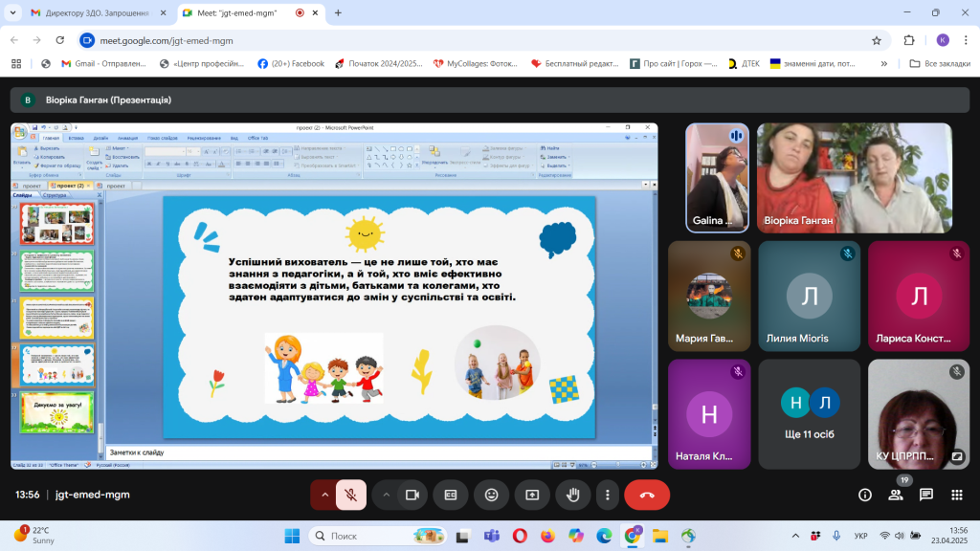Open Meet's more options menu
This screenshot has width=980, height=551.
click(607, 495)
